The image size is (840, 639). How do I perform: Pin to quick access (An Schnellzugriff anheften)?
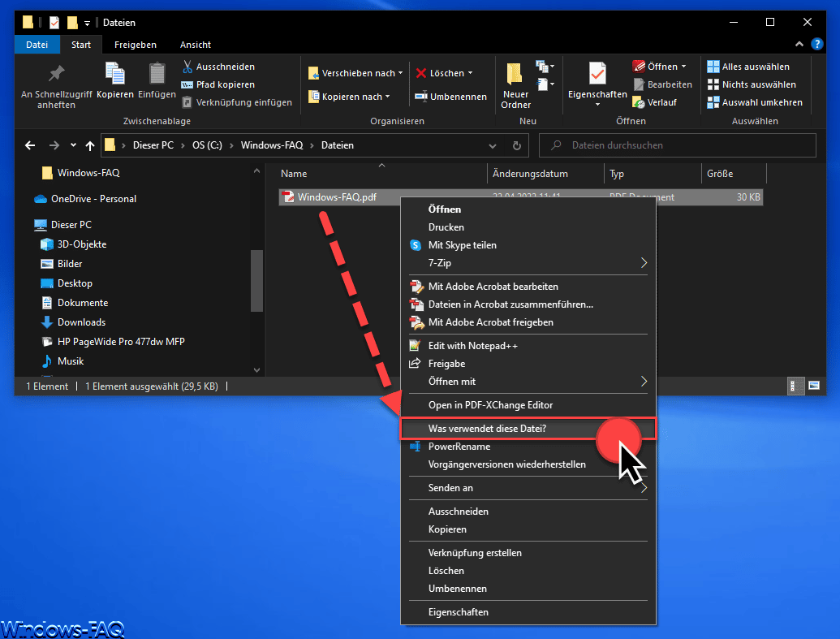[x=56, y=86]
